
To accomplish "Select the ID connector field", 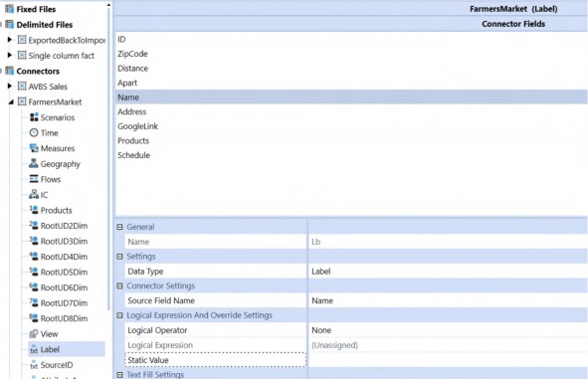I will tap(351, 40).
